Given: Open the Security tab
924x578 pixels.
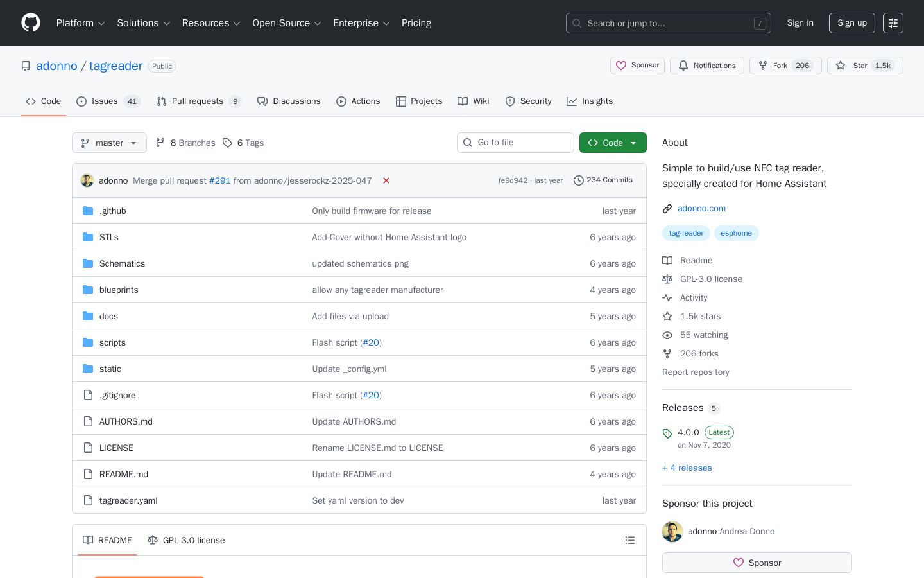Looking at the screenshot, I should [x=528, y=101].
